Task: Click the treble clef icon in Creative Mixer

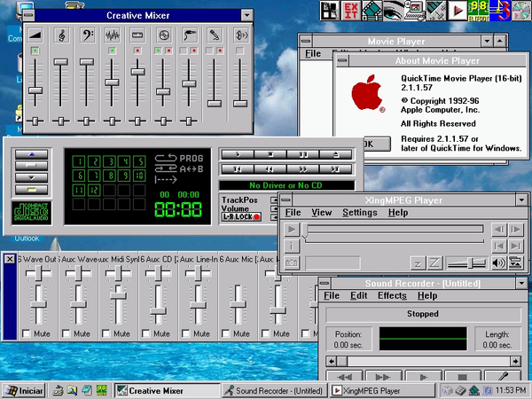Action: coord(61,35)
